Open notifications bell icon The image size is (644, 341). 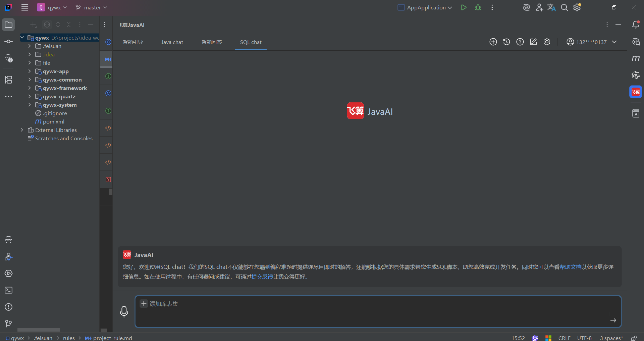click(636, 25)
